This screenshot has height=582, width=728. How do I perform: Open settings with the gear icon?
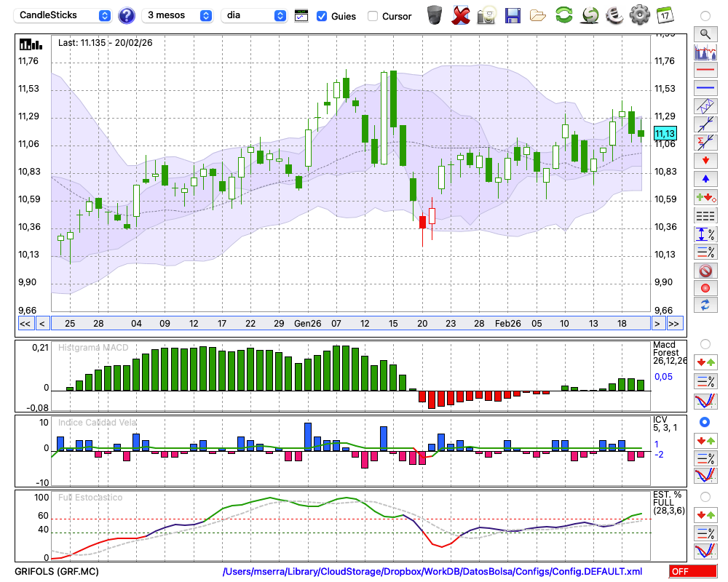point(639,15)
